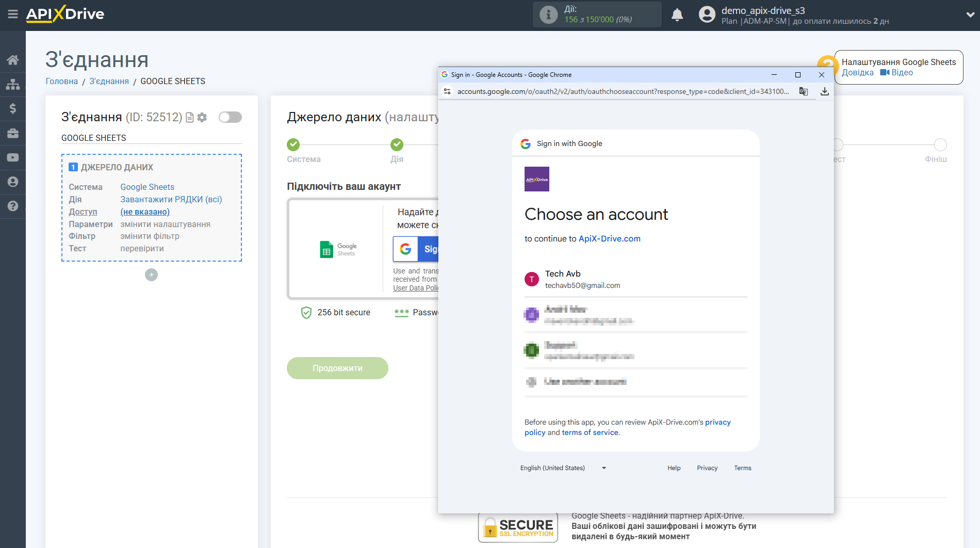
Task: Click the Продовжити button
Action: (337, 368)
